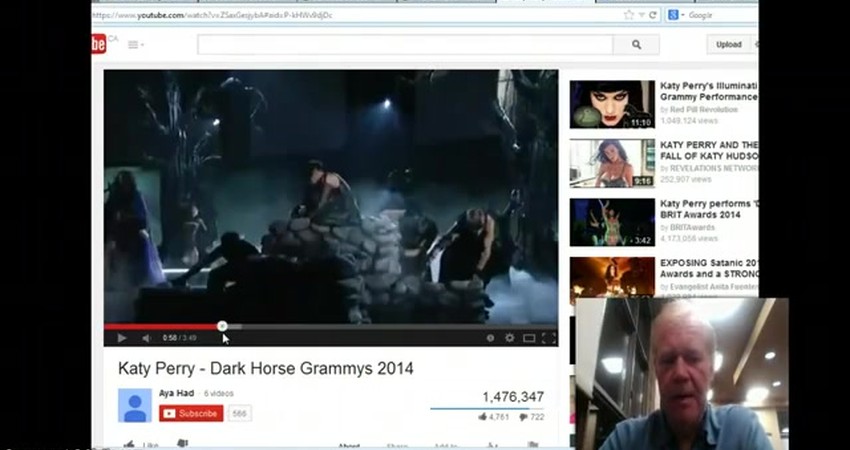Focus the YouTube search input field

coord(405,45)
